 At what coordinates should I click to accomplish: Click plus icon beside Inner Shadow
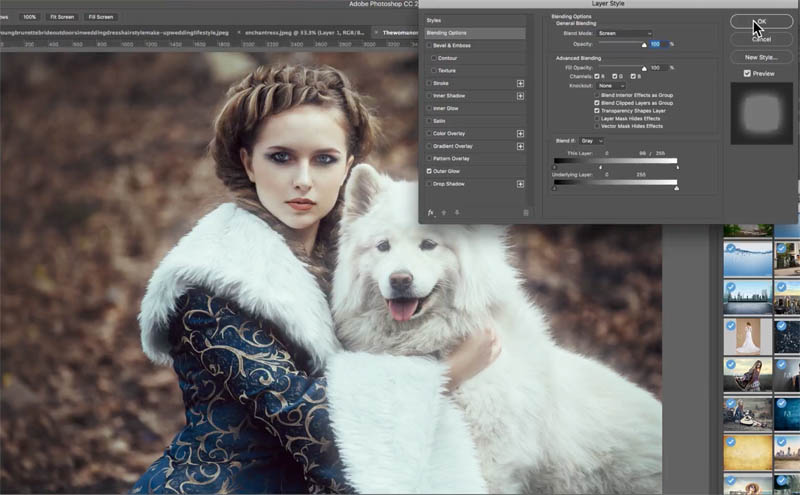(x=520, y=96)
